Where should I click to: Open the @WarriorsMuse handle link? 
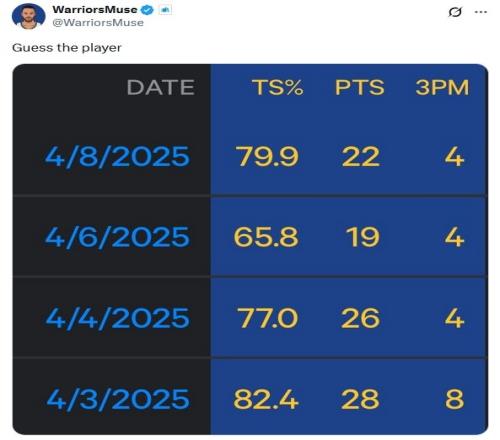pyautogui.click(x=98, y=23)
